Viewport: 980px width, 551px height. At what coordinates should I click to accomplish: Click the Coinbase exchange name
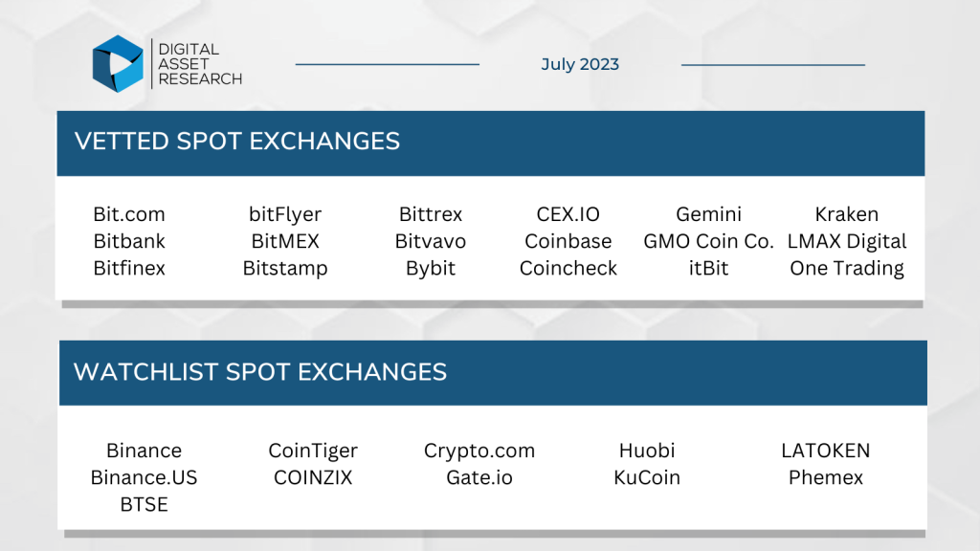pos(568,241)
